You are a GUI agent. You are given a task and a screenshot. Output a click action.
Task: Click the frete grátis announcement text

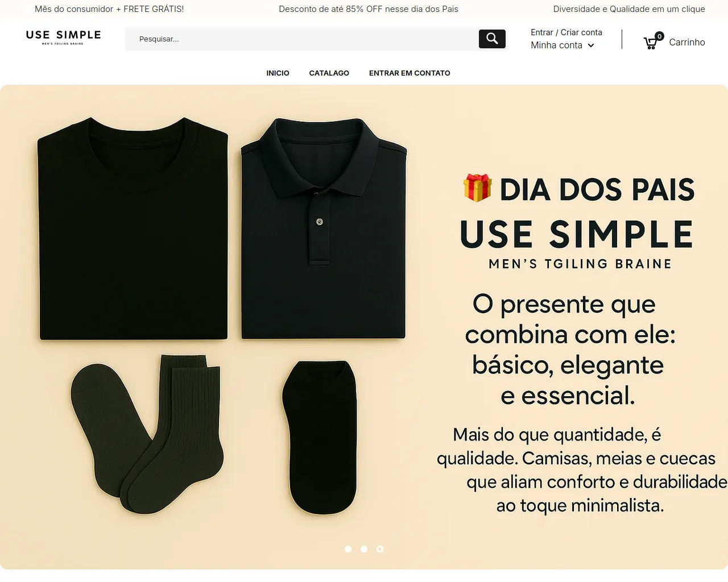click(x=109, y=9)
